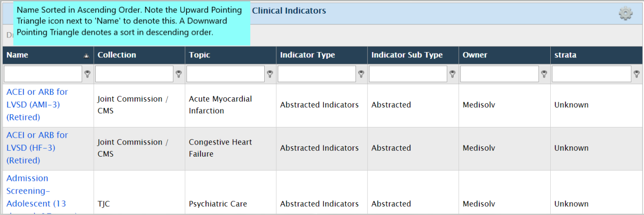Click filter icon beside Indicator Sub Type input
The height and width of the screenshot is (215, 644).
coord(453,74)
